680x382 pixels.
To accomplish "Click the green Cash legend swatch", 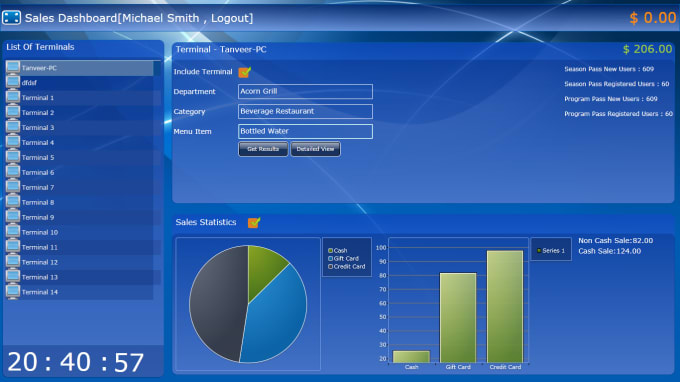I will click(330, 251).
